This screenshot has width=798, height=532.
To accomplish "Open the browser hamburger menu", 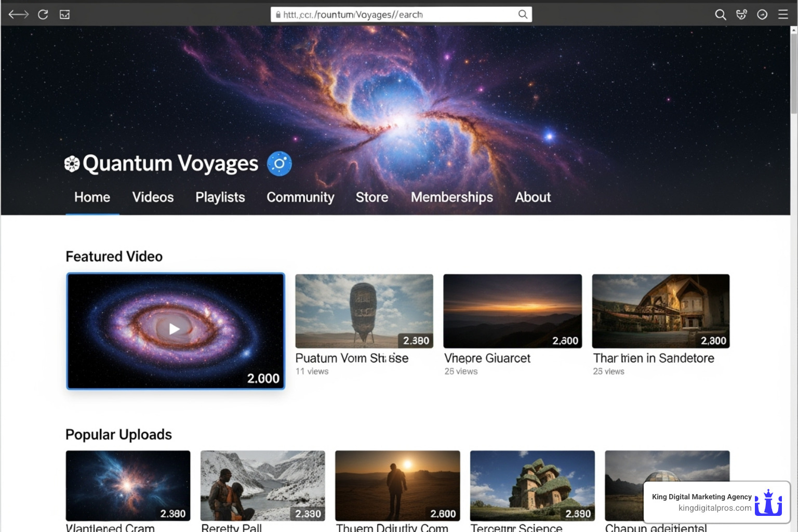I will coord(783,15).
